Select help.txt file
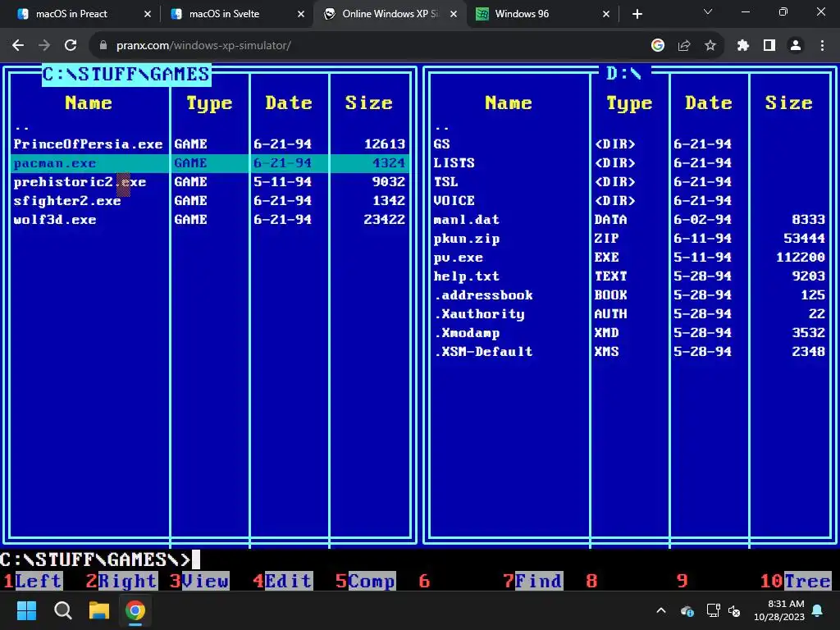This screenshot has height=630, width=840. click(466, 276)
